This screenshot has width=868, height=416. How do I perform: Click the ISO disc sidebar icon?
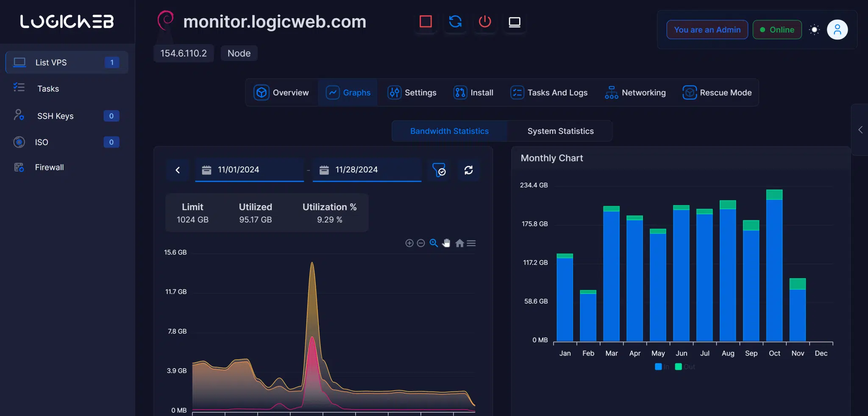pyautogui.click(x=19, y=142)
